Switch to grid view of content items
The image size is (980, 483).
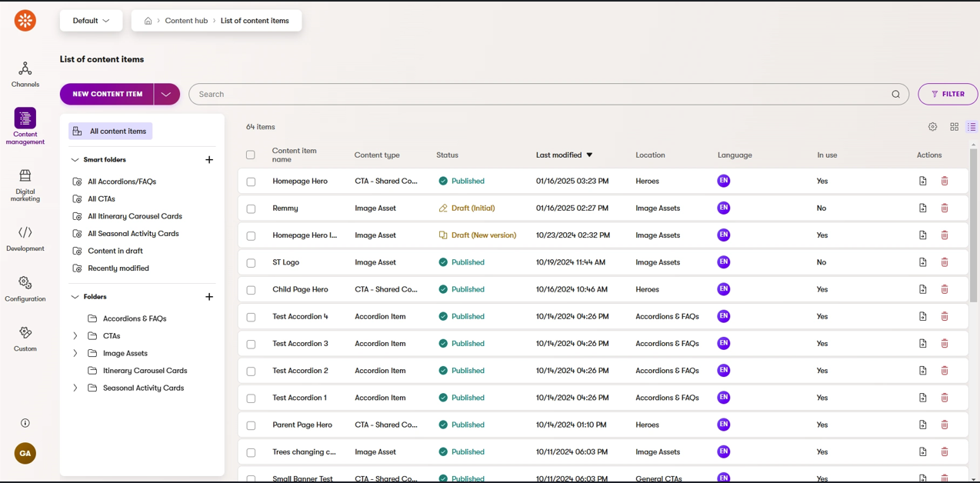tap(954, 127)
